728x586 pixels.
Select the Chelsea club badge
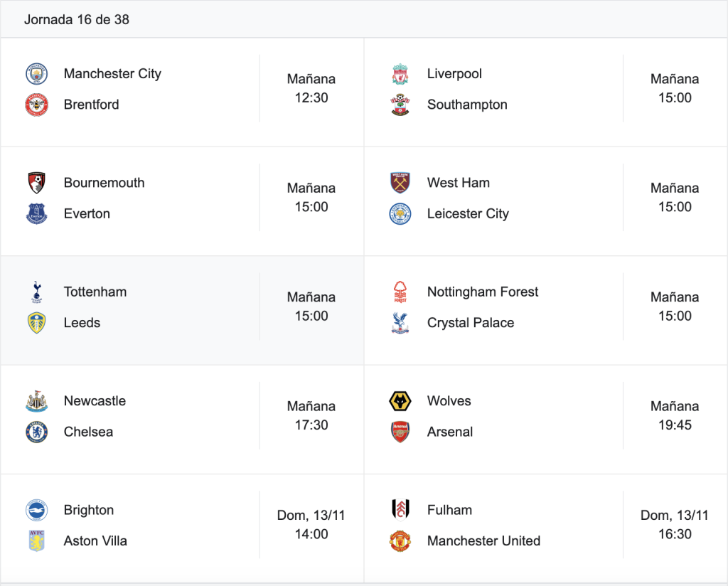[x=37, y=432]
